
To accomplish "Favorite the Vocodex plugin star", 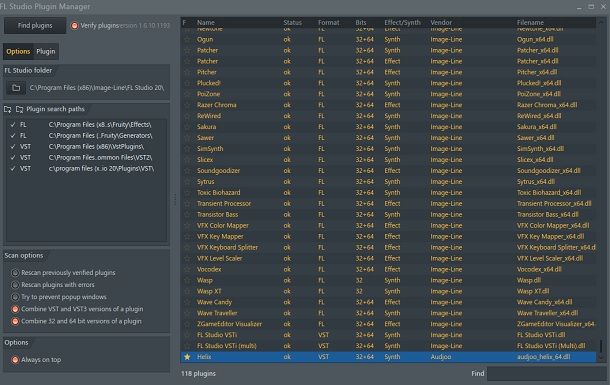I will coord(188,269).
